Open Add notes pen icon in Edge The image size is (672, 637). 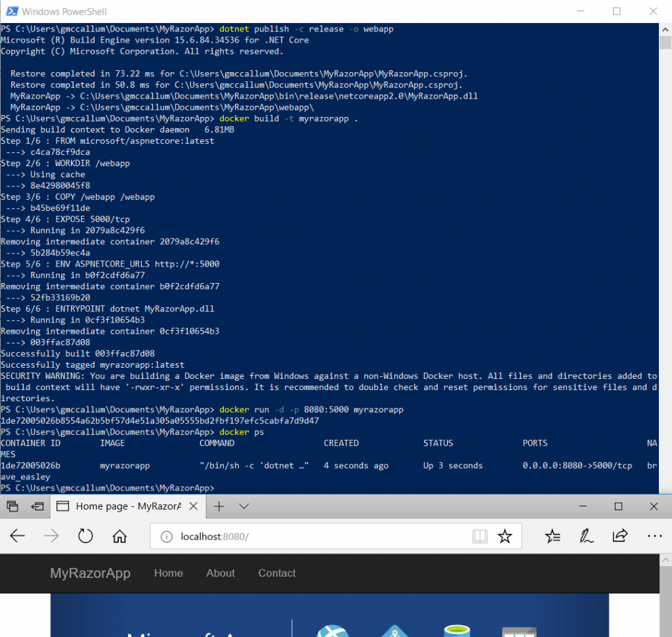coord(586,536)
